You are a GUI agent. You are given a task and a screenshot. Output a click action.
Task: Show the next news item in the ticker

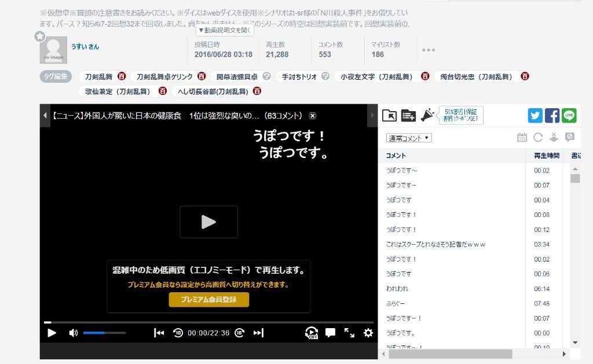(372, 115)
